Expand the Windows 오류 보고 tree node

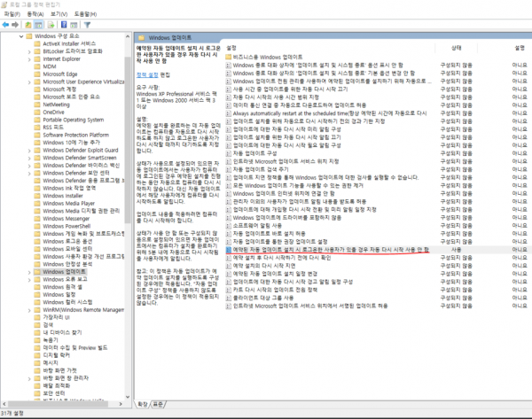pos(29,280)
